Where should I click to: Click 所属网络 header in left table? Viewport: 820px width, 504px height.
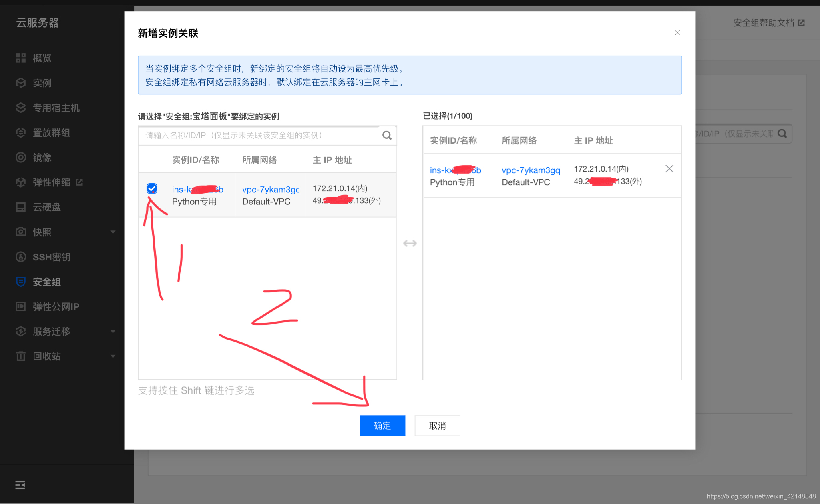pyautogui.click(x=259, y=160)
